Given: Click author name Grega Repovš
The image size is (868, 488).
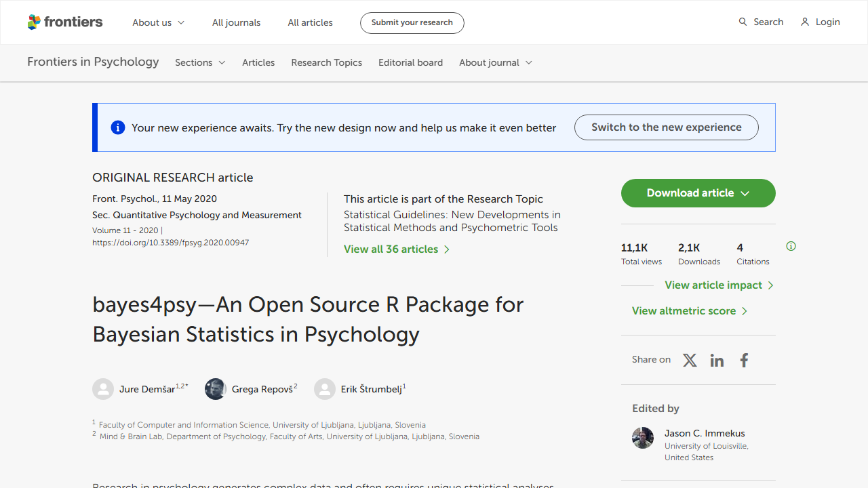Looking at the screenshot, I should [x=262, y=389].
